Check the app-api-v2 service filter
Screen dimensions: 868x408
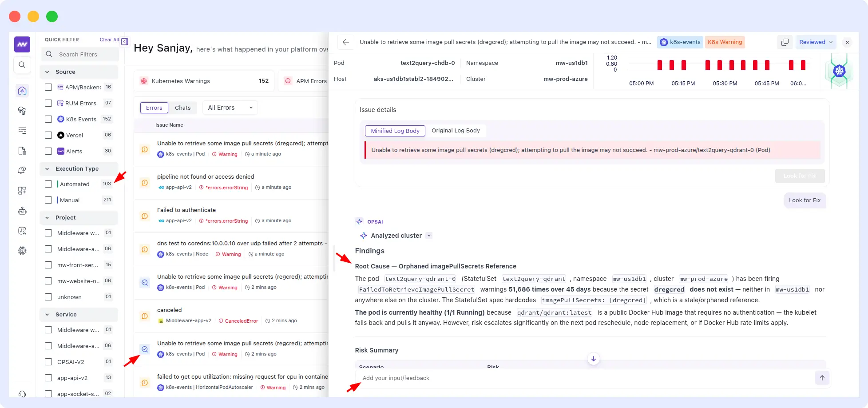pyautogui.click(x=48, y=378)
